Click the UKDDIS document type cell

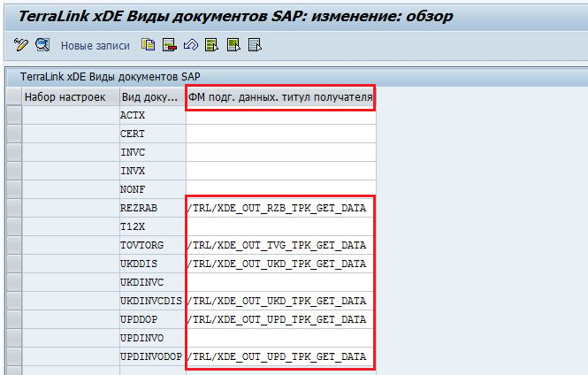tap(152, 264)
